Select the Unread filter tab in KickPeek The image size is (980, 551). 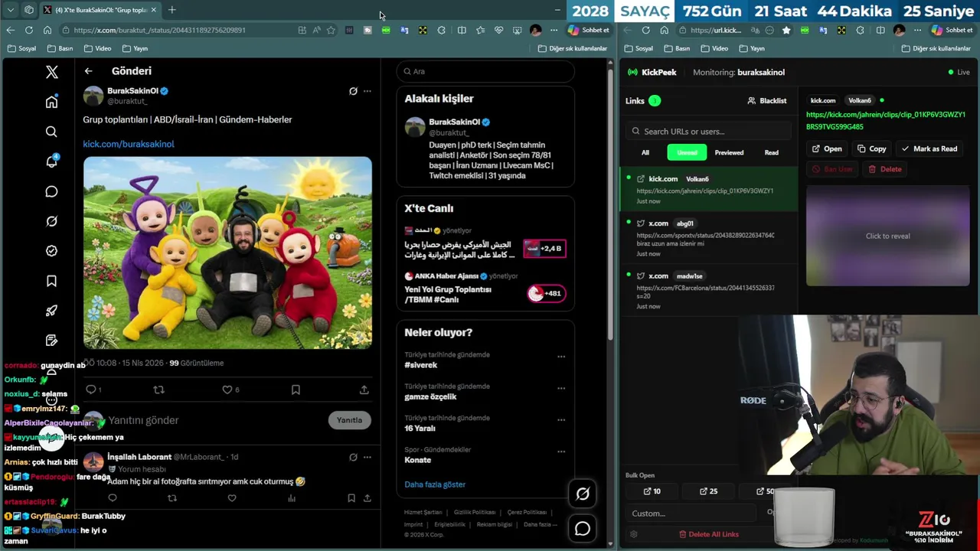click(x=687, y=152)
